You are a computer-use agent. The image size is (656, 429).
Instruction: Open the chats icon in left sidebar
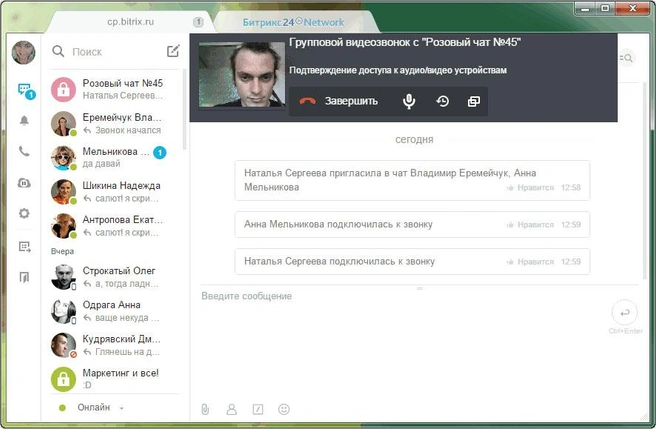(24, 90)
